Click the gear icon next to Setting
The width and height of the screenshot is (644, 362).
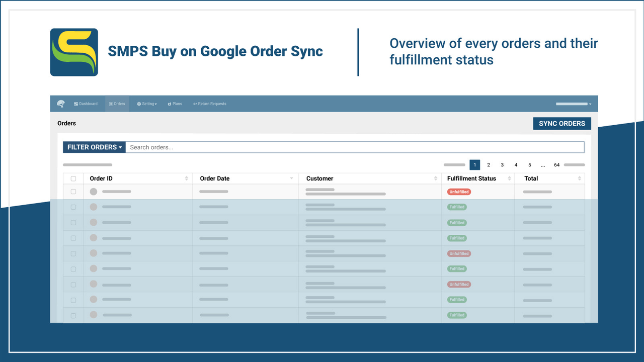click(139, 104)
